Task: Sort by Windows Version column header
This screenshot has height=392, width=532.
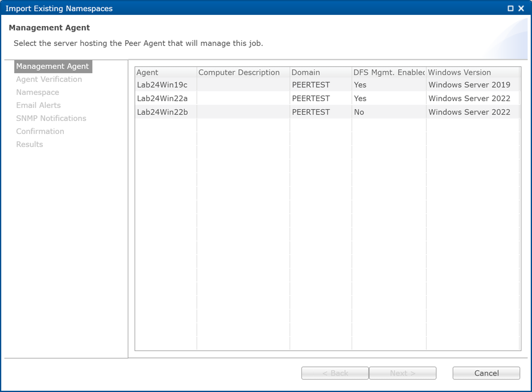Action: coord(473,73)
